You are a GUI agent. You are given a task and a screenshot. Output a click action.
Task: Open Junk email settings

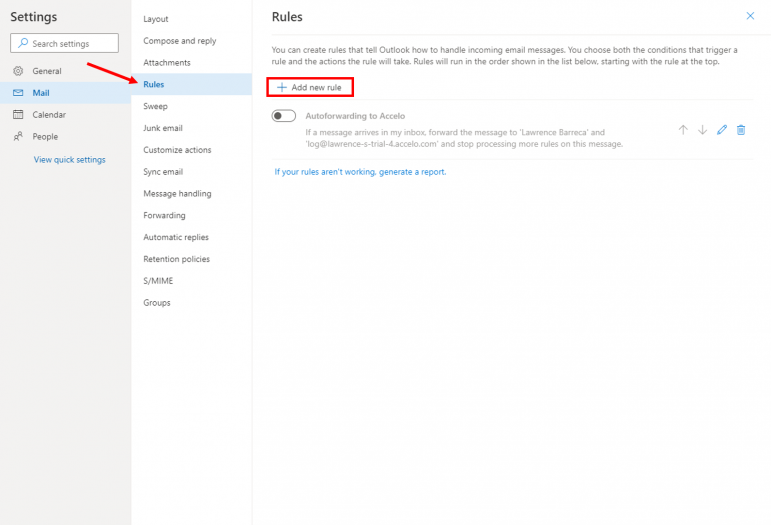(x=163, y=128)
